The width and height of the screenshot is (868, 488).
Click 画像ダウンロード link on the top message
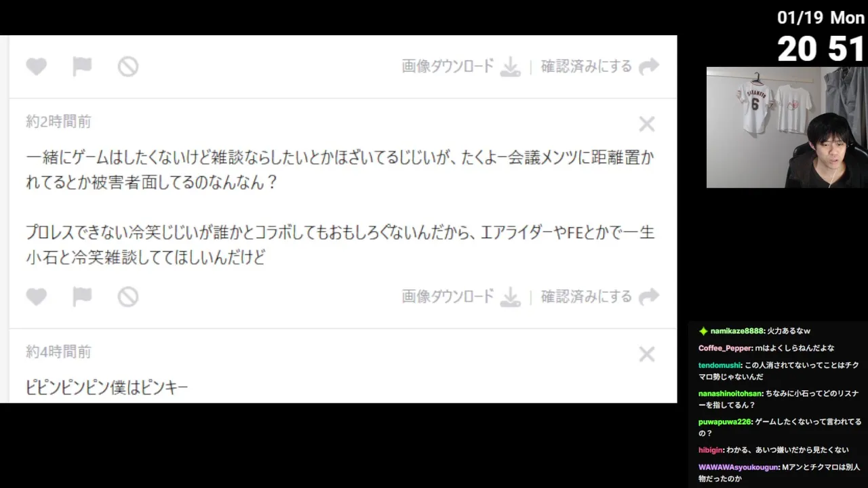click(448, 66)
